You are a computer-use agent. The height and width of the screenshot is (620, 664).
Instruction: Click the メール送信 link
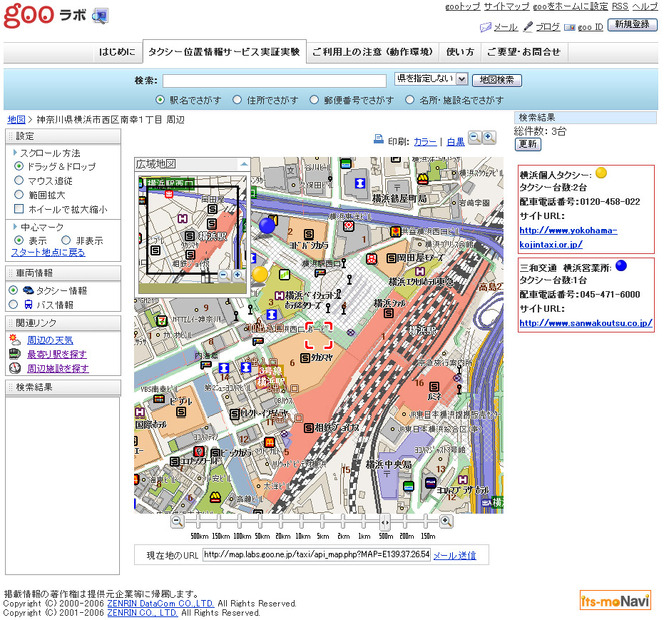coord(454,555)
